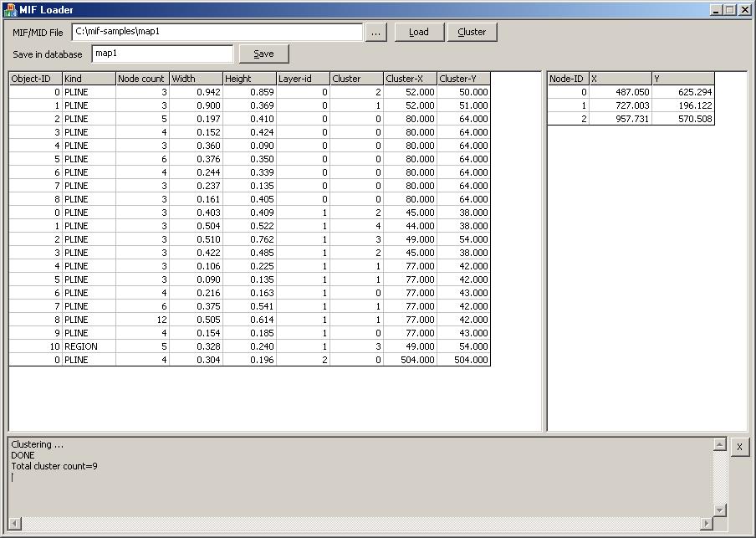Click the Object-ID column header
The width and height of the screenshot is (756, 538).
click(x=35, y=79)
